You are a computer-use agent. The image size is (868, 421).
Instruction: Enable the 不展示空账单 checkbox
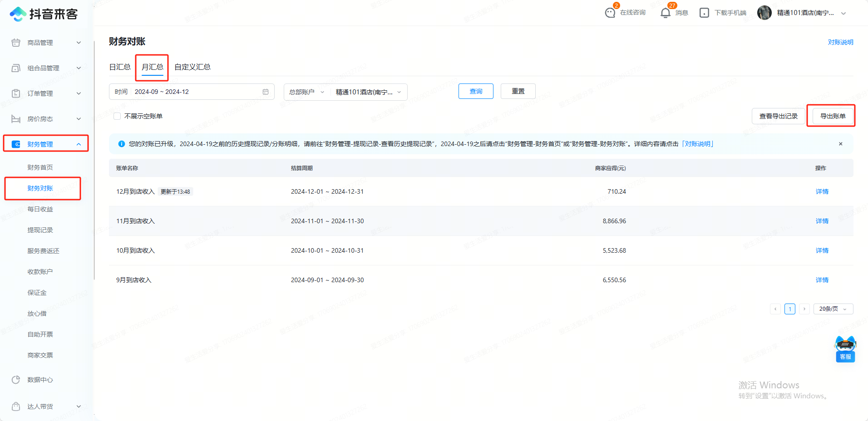pos(117,116)
